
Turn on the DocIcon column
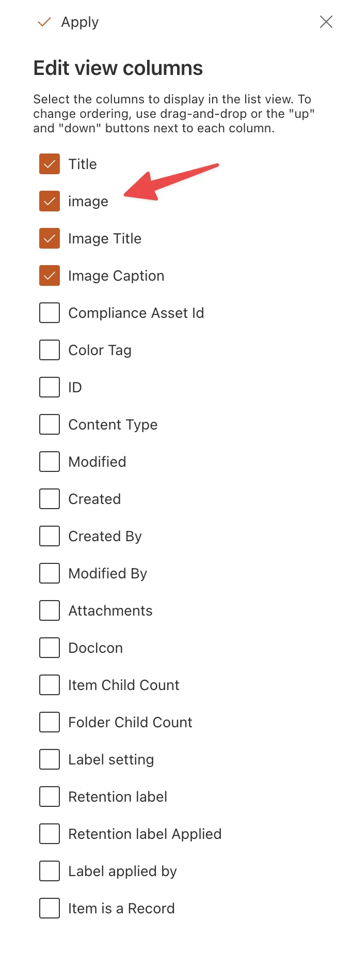pyautogui.click(x=50, y=648)
